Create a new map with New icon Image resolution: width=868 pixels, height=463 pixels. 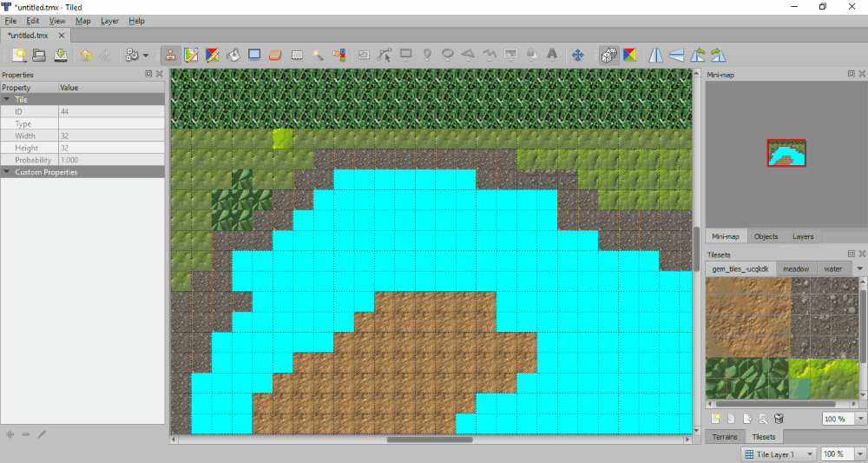click(19, 55)
